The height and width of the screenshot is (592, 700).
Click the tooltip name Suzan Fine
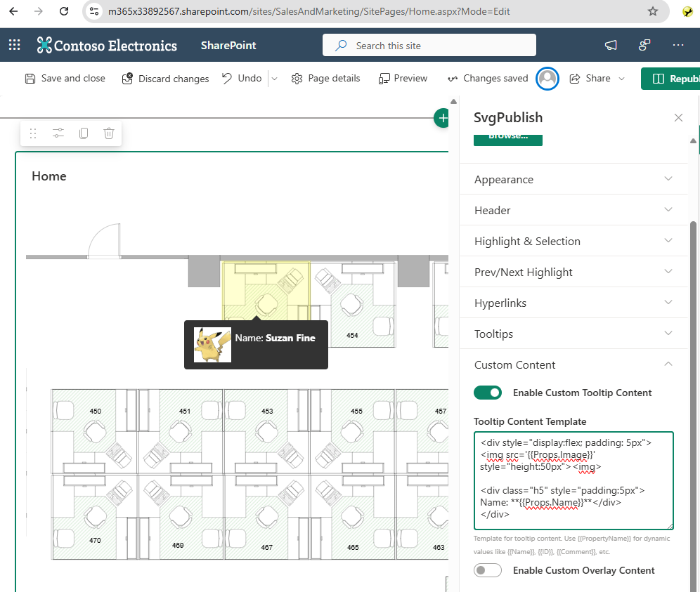coord(291,338)
